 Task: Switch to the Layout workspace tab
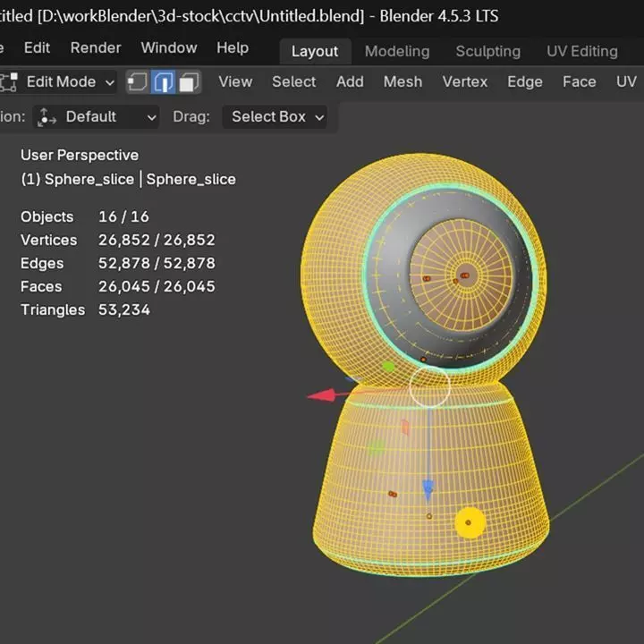(x=315, y=51)
